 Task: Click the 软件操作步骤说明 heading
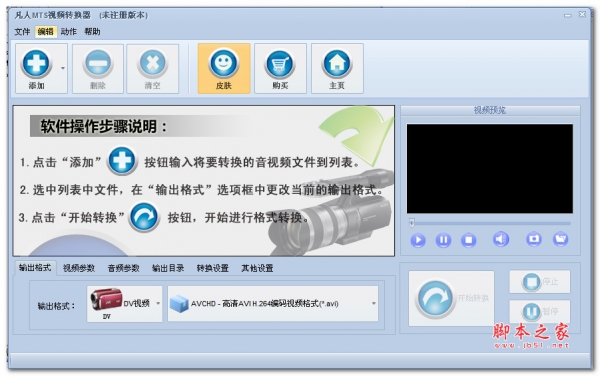(x=104, y=126)
